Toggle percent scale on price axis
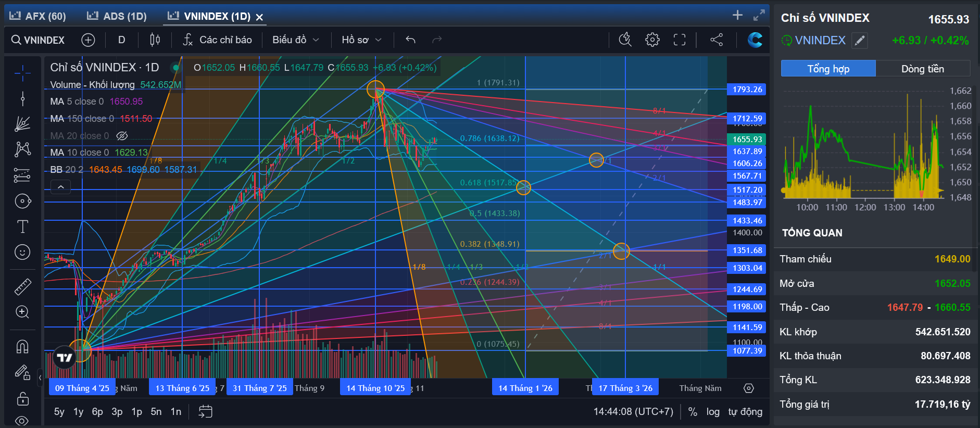The width and height of the screenshot is (980, 428). coord(693,412)
